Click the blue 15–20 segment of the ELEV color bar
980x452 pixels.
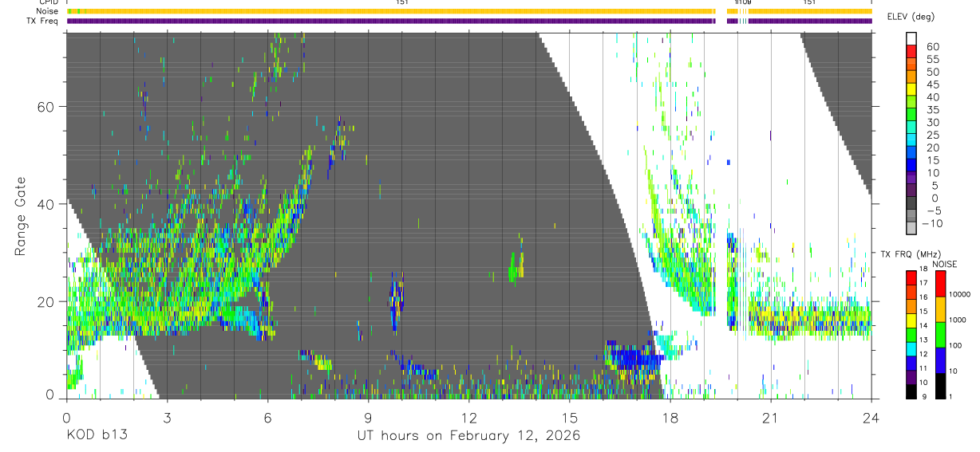(911, 154)
